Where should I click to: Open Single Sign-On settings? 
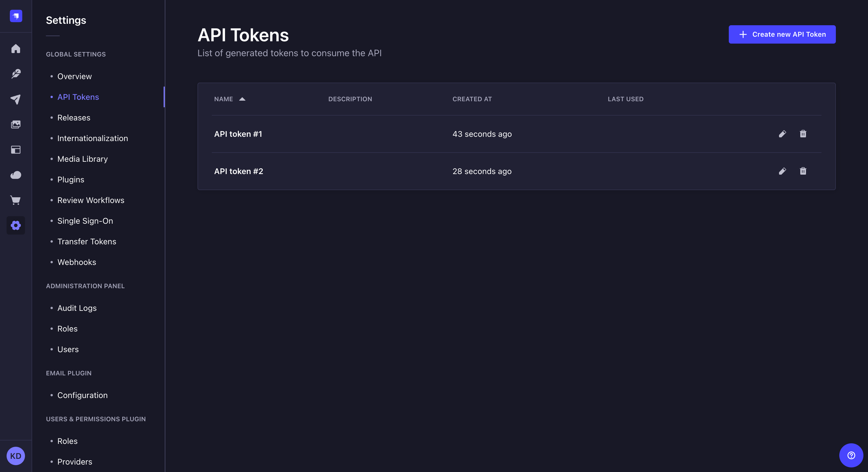point(85,221)
